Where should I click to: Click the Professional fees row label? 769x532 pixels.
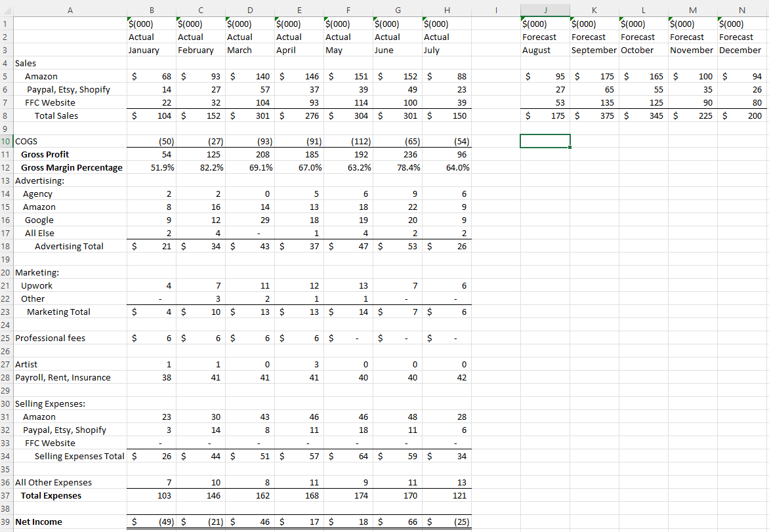point(70,338)
